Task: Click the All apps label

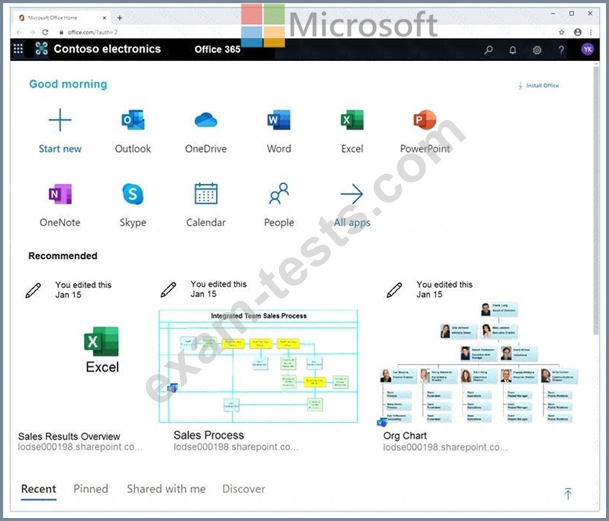Action: [x=352, y=223]
